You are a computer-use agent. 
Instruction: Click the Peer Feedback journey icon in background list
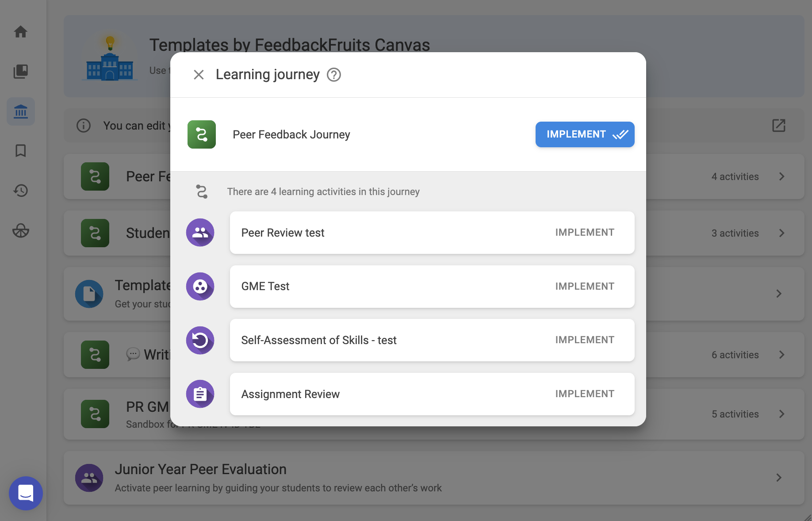[95, 176]
